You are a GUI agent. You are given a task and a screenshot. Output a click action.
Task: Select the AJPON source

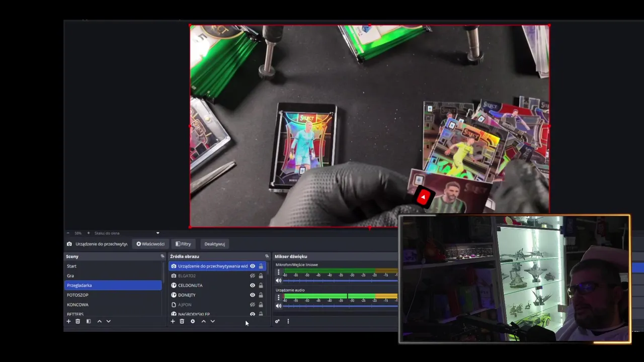217,304
